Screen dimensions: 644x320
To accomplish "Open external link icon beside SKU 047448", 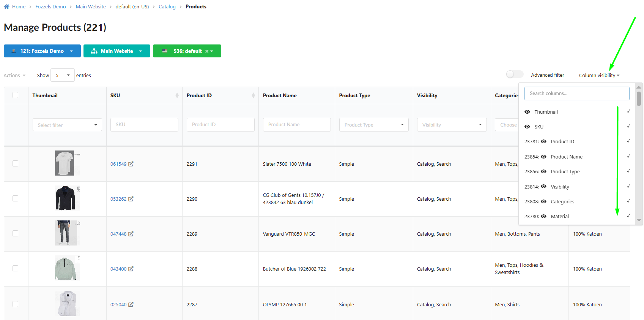I will (x=131, y=234).
